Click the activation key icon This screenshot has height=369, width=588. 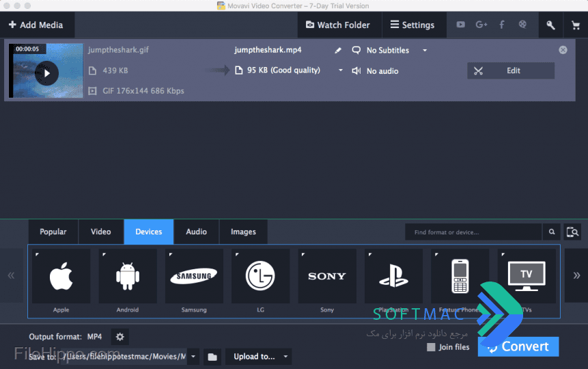pyautogui.click(x=550, y=25)
